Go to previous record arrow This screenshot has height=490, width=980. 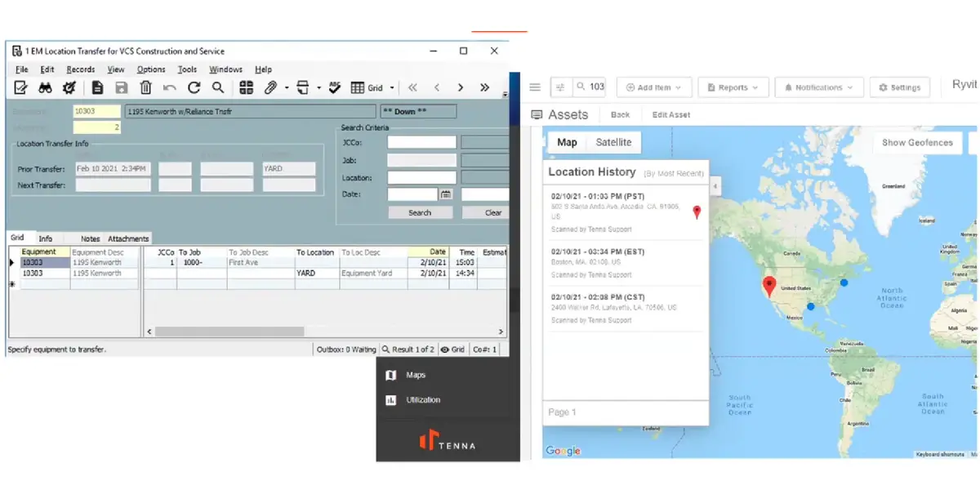(437, 87)
